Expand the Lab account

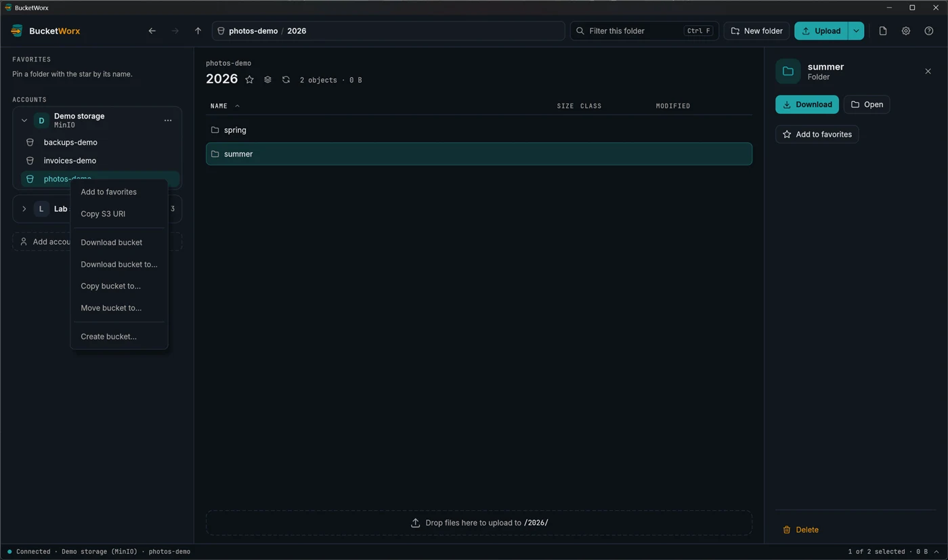[x=24, y=209]
